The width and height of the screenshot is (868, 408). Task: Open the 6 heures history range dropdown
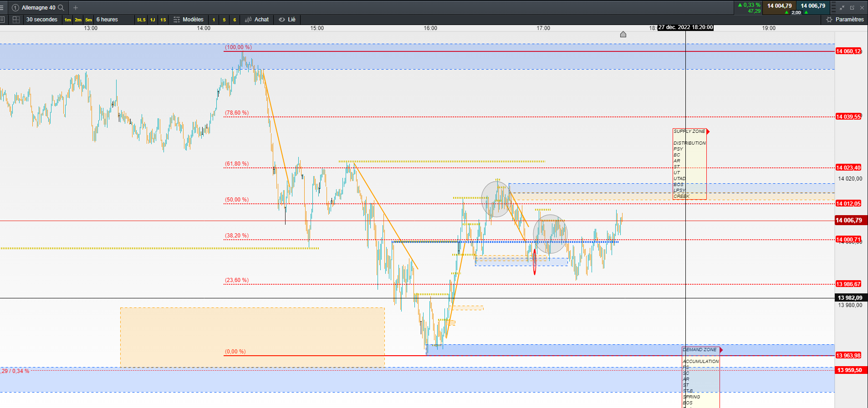coord(107,20)
